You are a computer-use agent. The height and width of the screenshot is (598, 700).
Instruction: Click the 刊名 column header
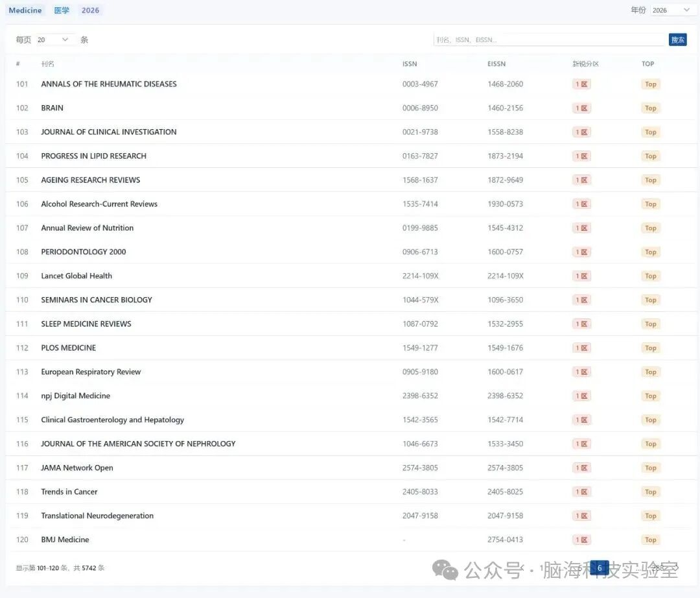48,64
